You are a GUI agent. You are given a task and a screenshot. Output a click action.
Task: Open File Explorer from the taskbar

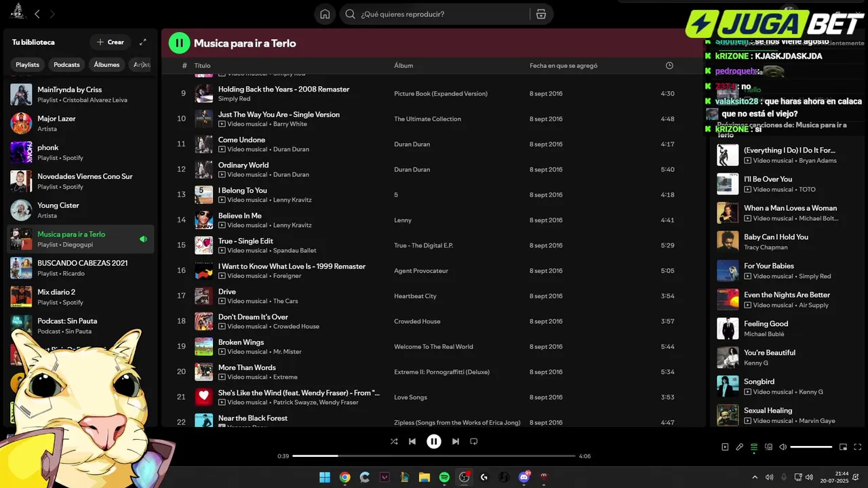[x=425, y=477]
